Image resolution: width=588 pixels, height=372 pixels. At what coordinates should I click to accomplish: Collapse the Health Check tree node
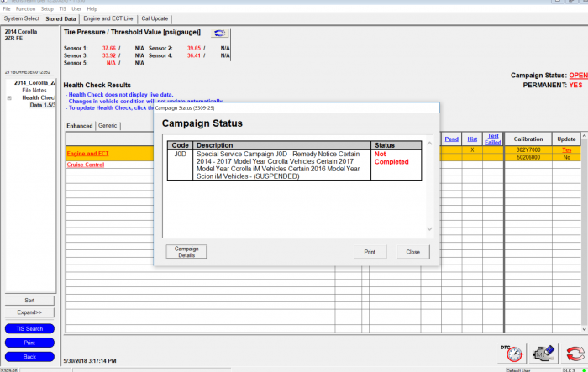pos(9,97)
